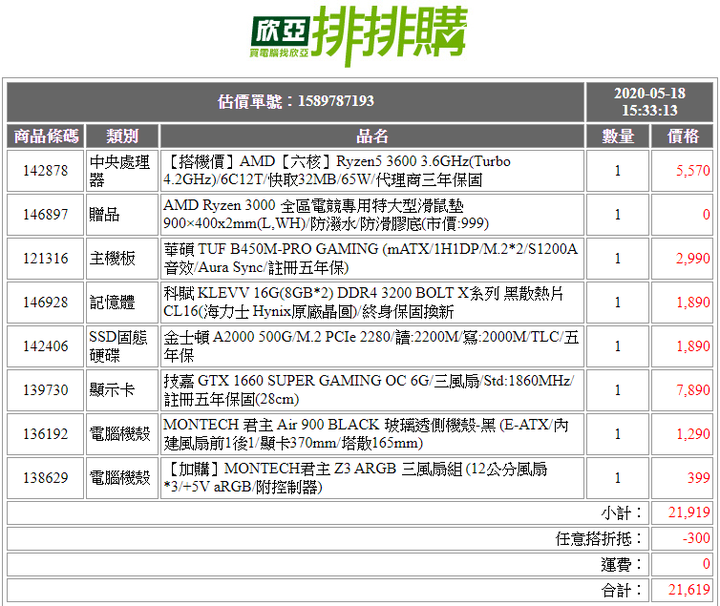Click discount value -300
This screenshot has height=606, width=720.
click(696, 539)
